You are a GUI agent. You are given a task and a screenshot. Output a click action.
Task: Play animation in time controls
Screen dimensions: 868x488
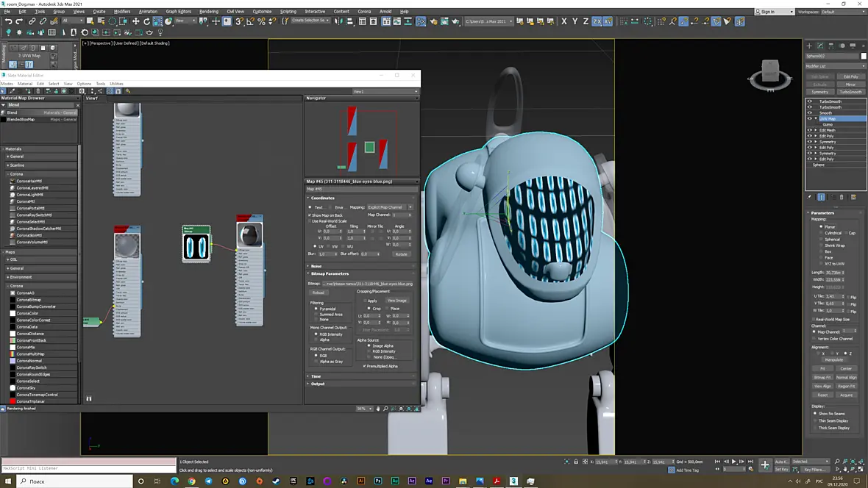(x=734, y=462)
